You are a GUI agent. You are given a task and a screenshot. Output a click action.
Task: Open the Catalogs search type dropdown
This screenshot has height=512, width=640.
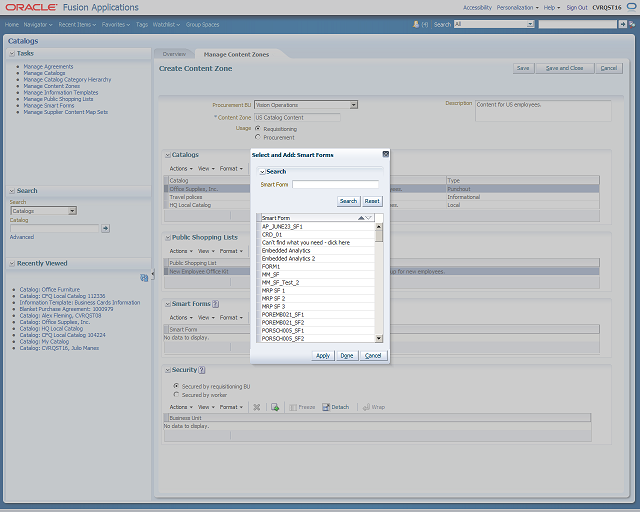(x=72, y=211)
